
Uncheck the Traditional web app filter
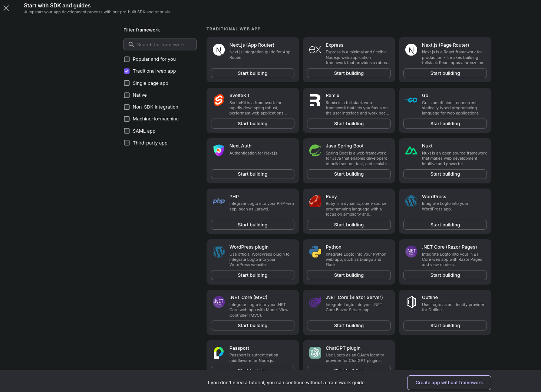[x=127, y=71]
